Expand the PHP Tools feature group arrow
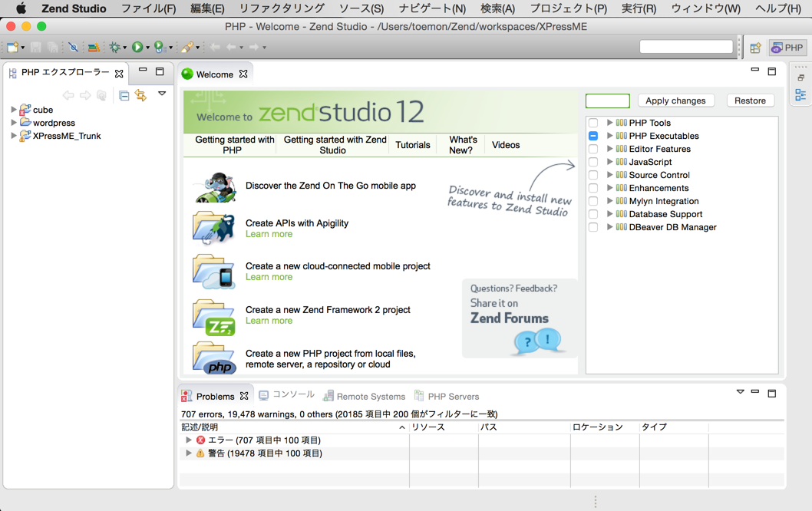Viewport: 812px width, 511px height. (610, 122)
